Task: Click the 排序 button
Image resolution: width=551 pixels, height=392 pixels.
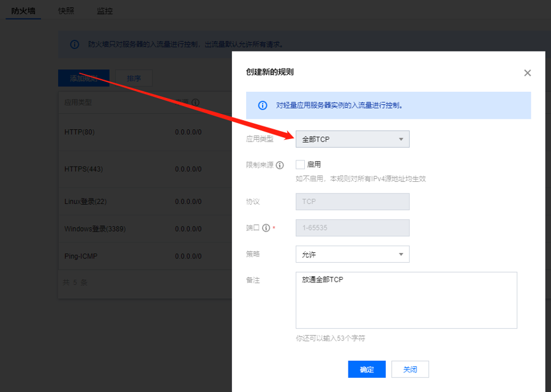Action: point(133,78)
